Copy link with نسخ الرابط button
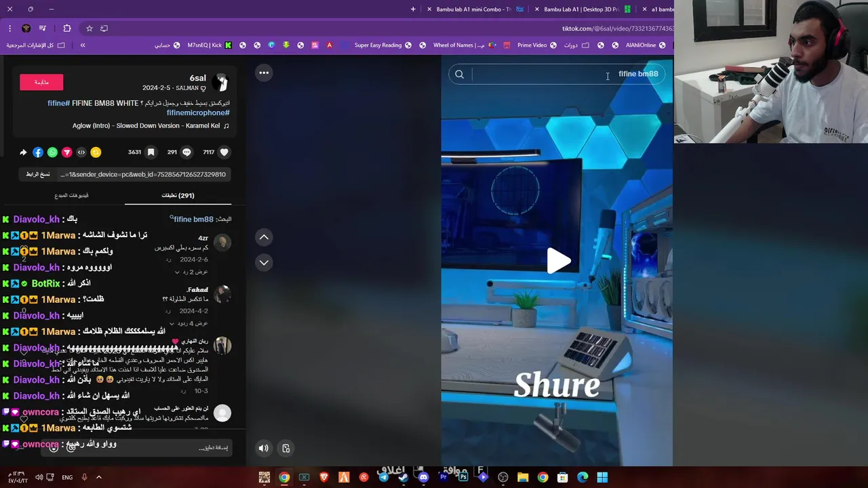 pos(38,174)
